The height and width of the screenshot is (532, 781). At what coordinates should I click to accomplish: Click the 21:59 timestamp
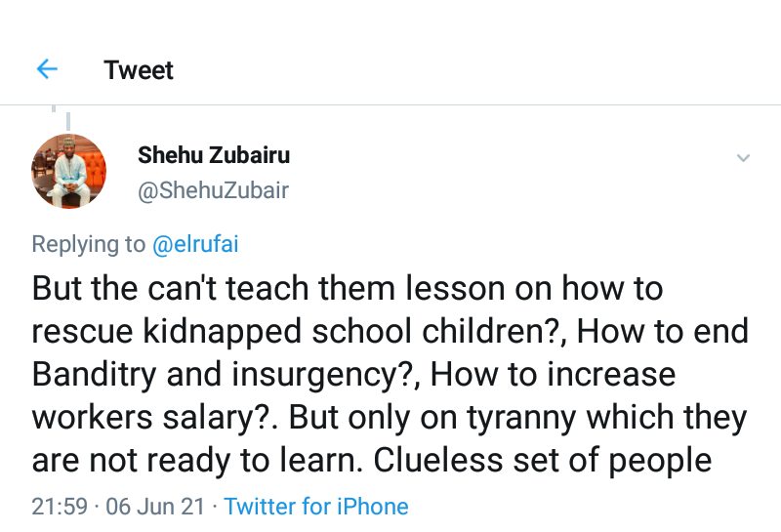[x=59, y=507]
